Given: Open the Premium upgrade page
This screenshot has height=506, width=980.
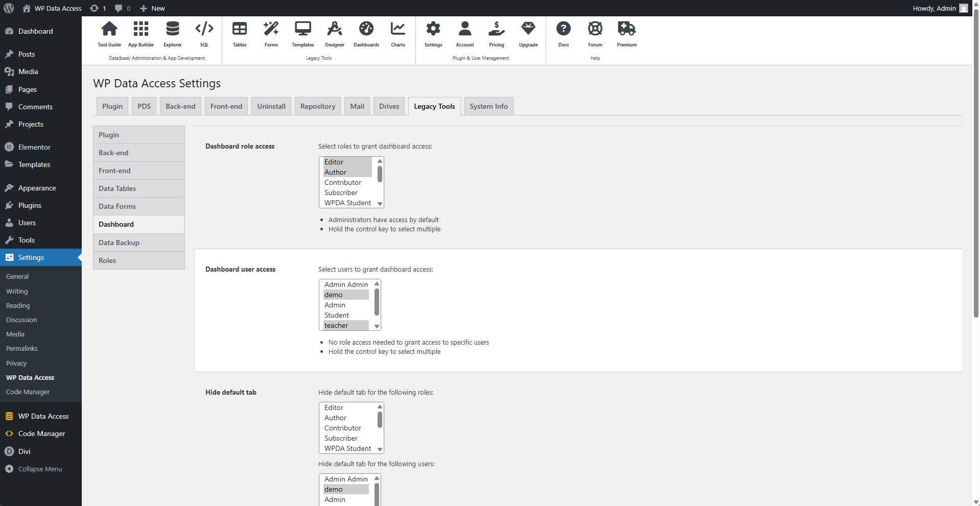Looking at the screenshot, I should coord(626,33).
